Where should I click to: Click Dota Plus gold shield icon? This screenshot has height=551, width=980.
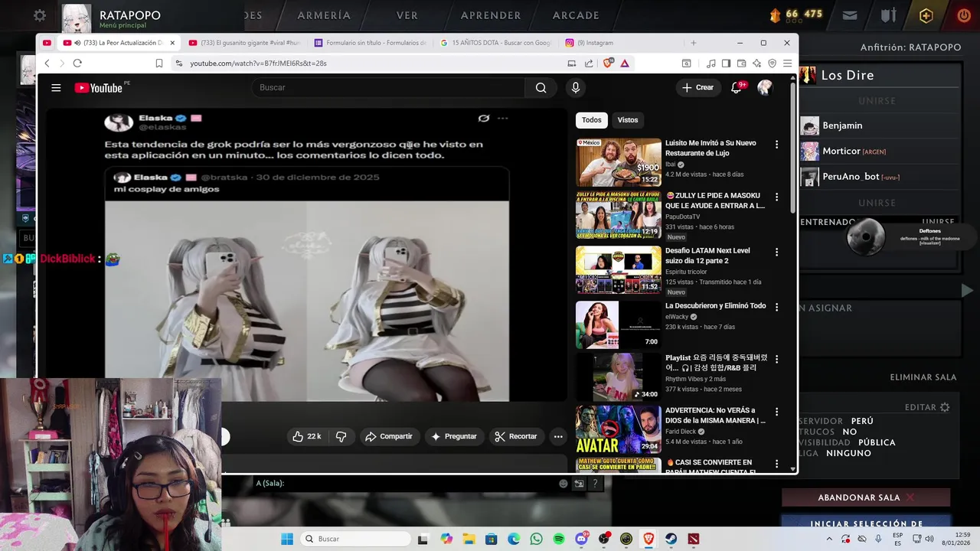point(926,15)
